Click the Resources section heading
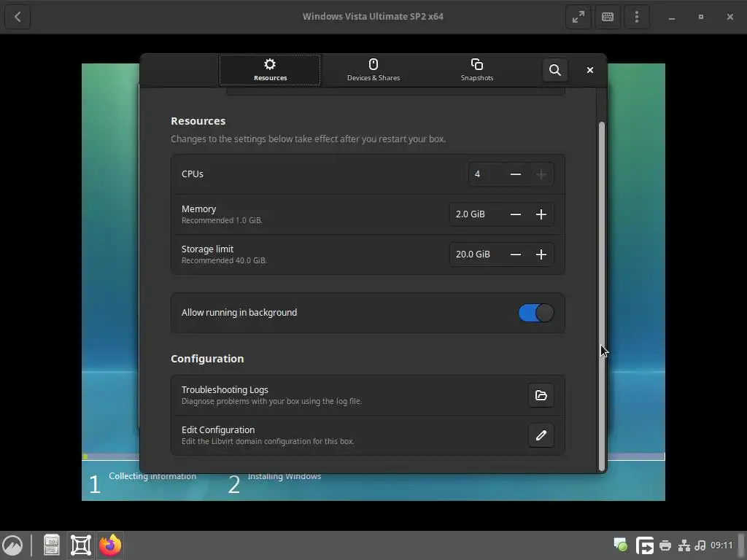Viewport: 747px width, 560px height. coord(198,121)
